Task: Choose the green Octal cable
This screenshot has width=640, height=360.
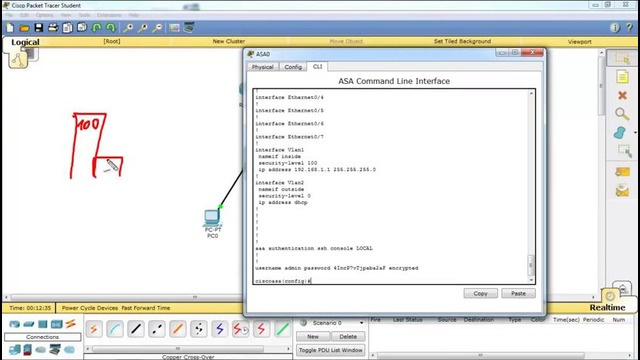Action: coord(282,329)
